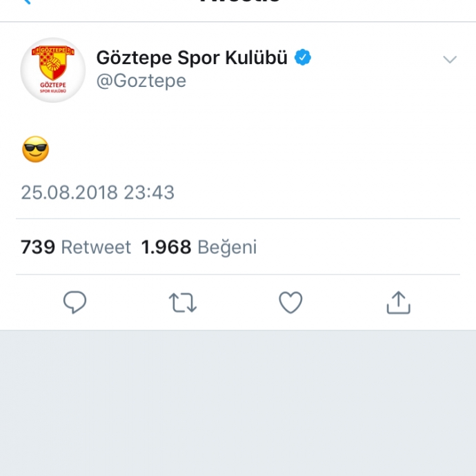Go back using the top-left arrow

[x=27, y=1]
